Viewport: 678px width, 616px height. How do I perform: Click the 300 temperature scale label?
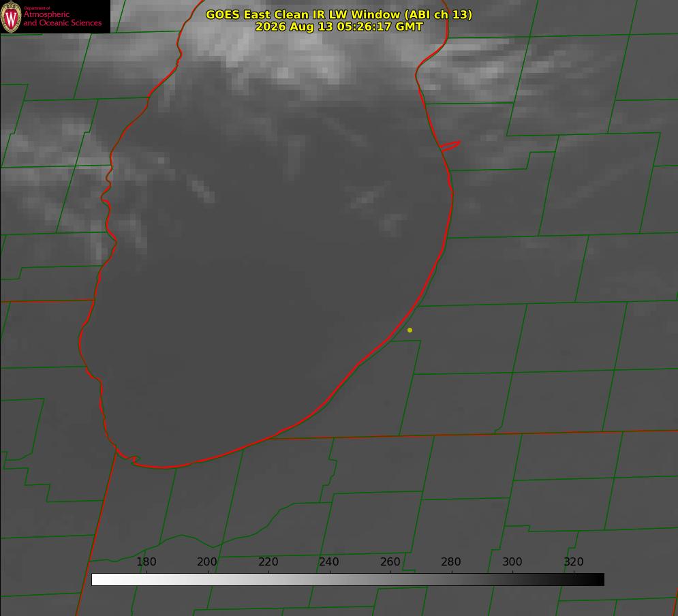[x=512, y=562]
